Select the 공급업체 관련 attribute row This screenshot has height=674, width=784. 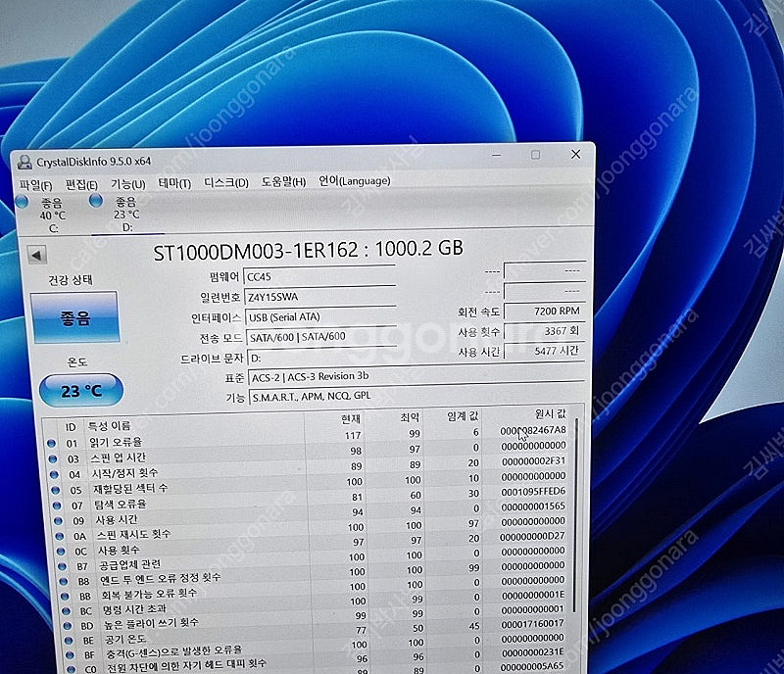click(x=315, y=560)
